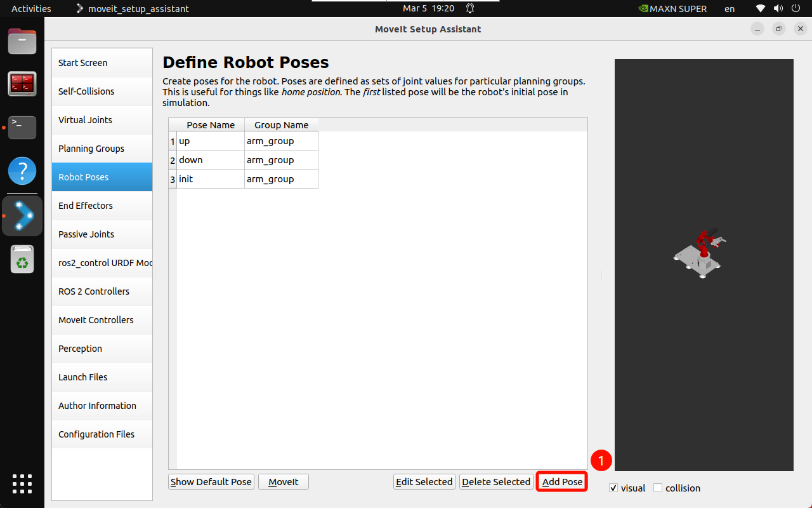Open the system power menu arrow

coord(795,9)
